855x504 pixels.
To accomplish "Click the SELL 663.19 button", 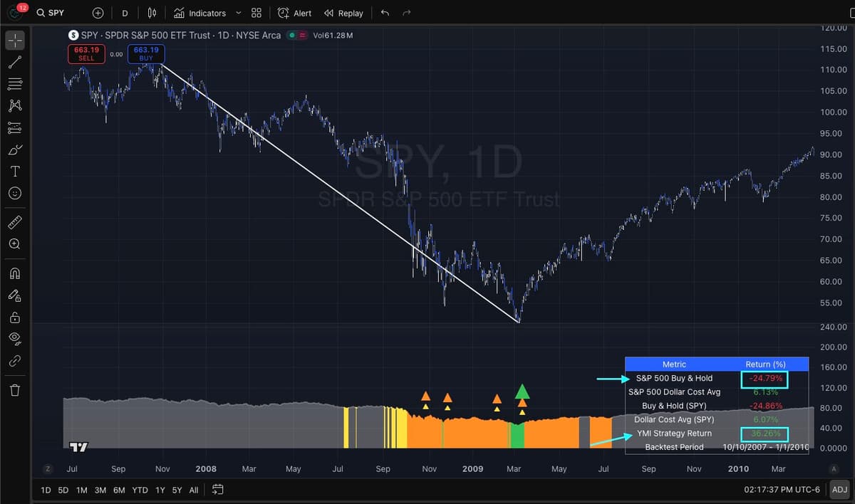I will tap(85, 53).
